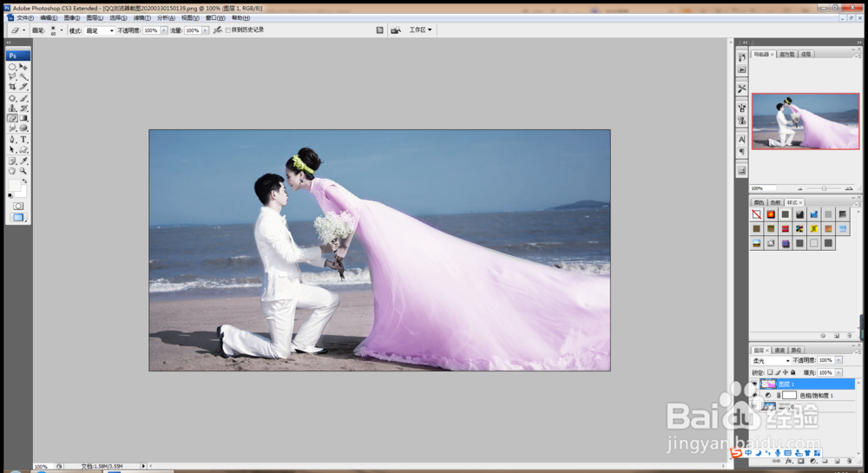This screenshot has height=473, width=868.
Task: Switch to the Histogram tab
Action: [x=786, y=54]
